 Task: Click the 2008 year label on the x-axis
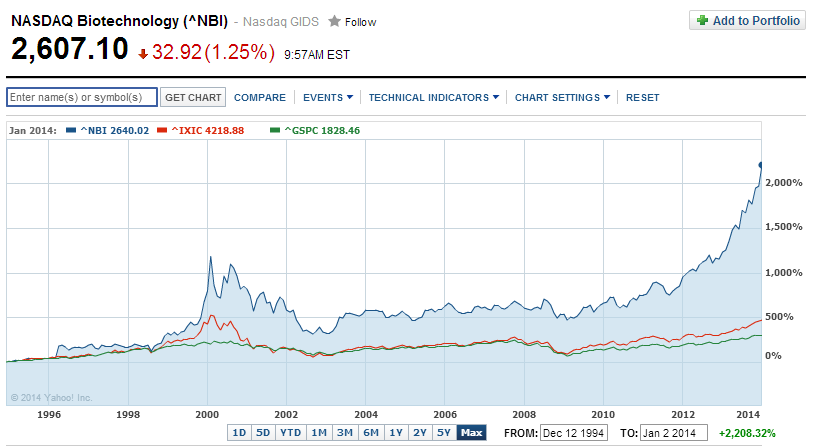[x=524, y=414]
